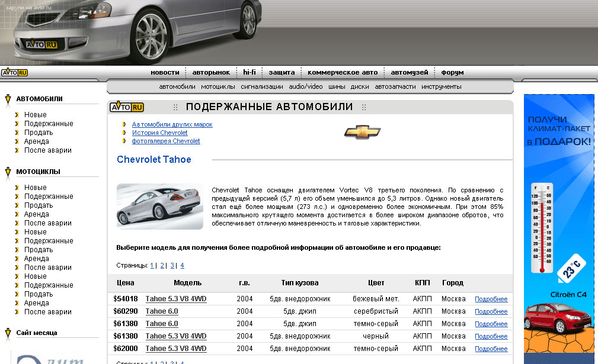598x364 pixels.
Task: Open сигнализации submenu item
Action: [261, 87]
